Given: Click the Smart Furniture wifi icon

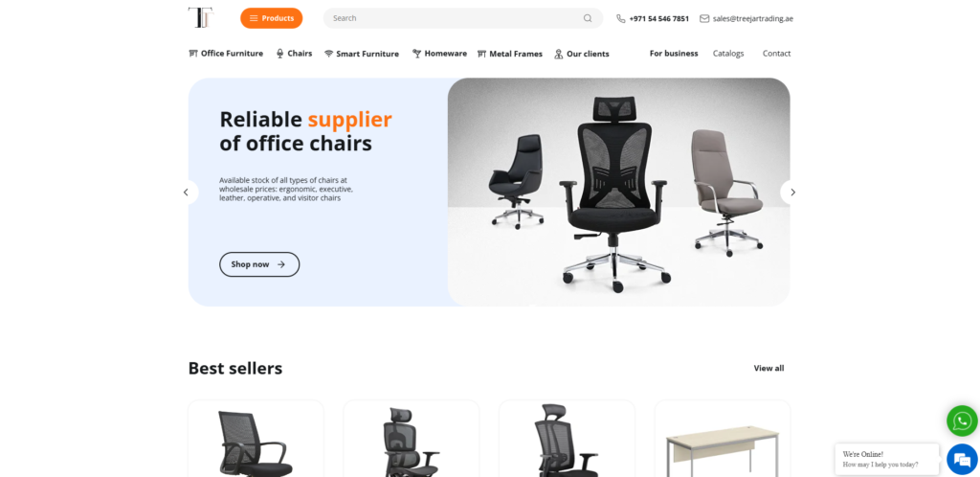Looking at the screenshot, I should pyautogui.click(x=329, y=54).
